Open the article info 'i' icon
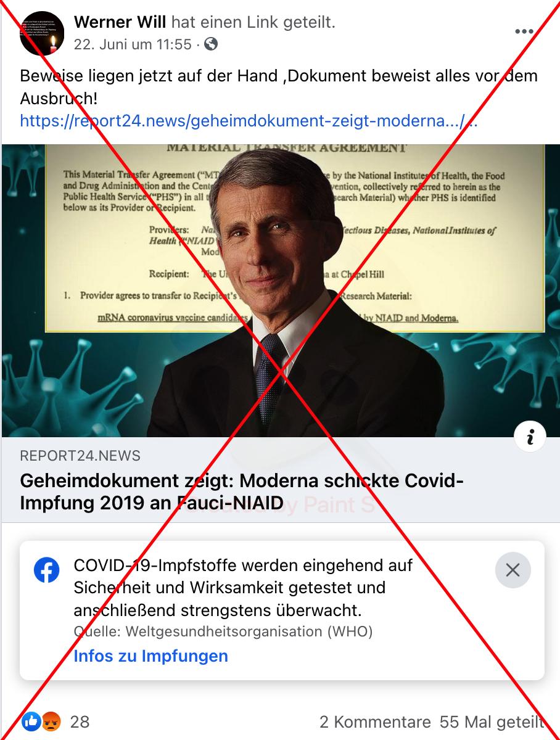Viewport: 560px width, 740px height. coord(530,438)
